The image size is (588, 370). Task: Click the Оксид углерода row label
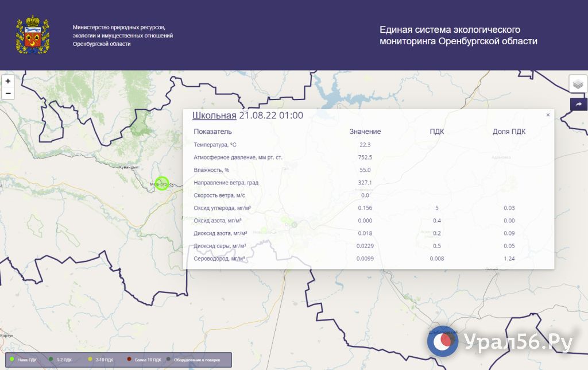click(223, 208)
